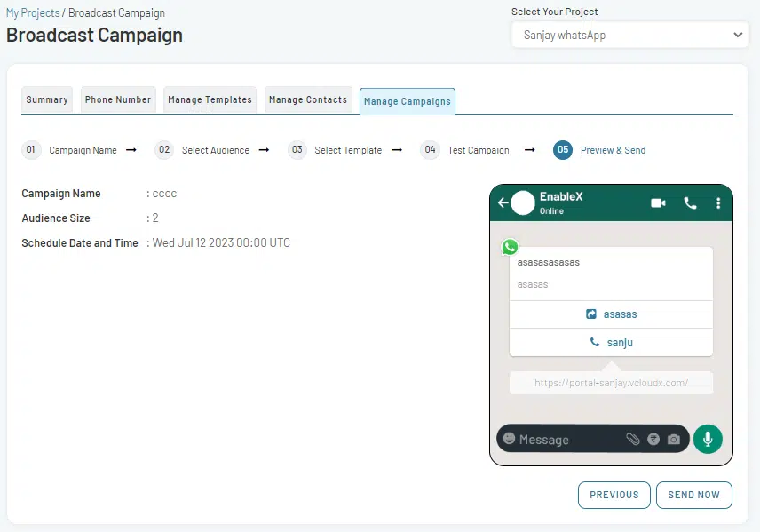
Task: Click the back arrow beside EnableX
Action: click(504, 202)
